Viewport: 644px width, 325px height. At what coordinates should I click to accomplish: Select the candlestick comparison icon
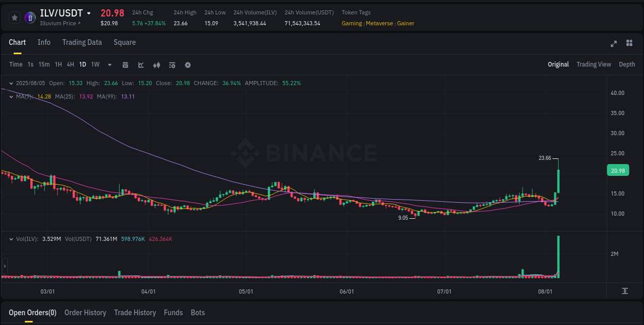coord(157,65)
